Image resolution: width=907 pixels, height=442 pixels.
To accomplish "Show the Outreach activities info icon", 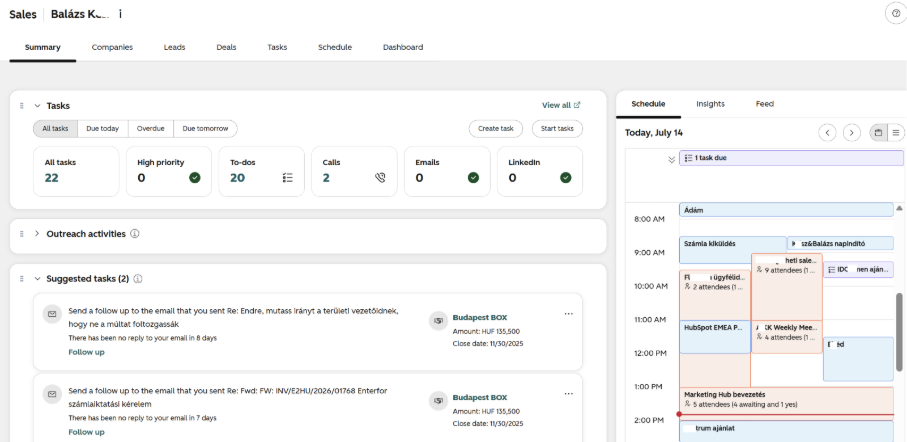I will [135, 234].
